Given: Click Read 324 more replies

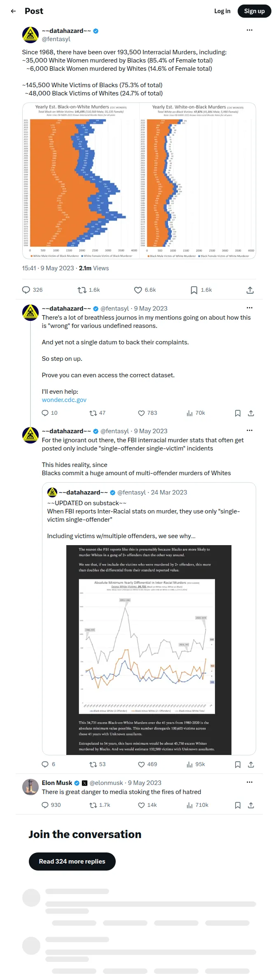Looking at the screenshot, I should click(x=72, y=862).
